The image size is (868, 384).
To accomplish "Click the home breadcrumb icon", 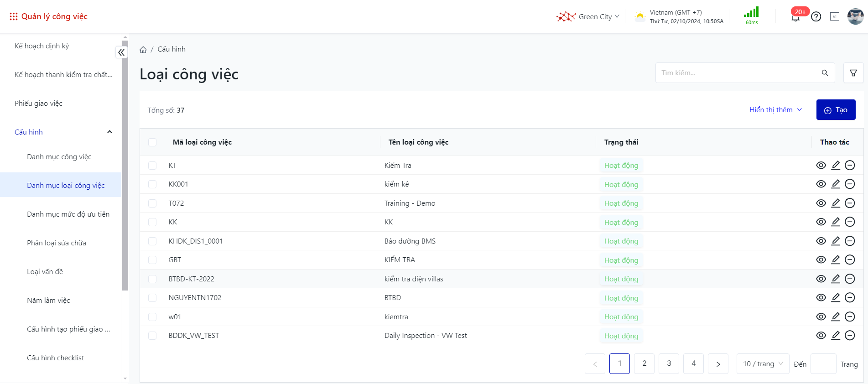I will 143,50.
